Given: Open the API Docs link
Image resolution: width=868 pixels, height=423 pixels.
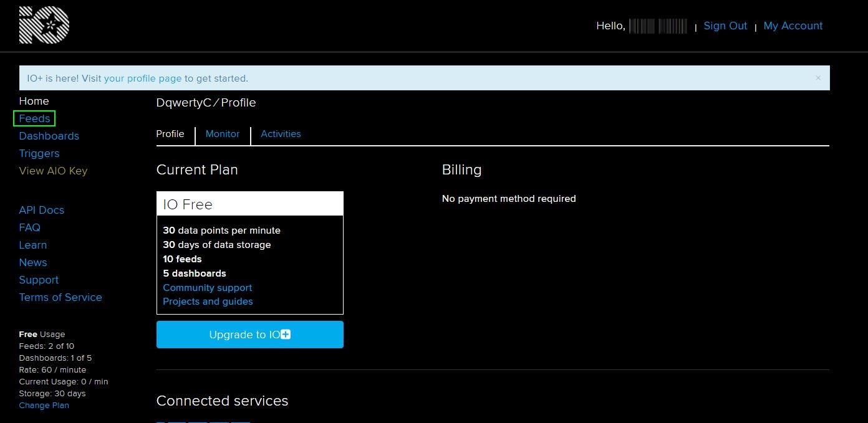Looking at the screenshot, I should (41, 210).
